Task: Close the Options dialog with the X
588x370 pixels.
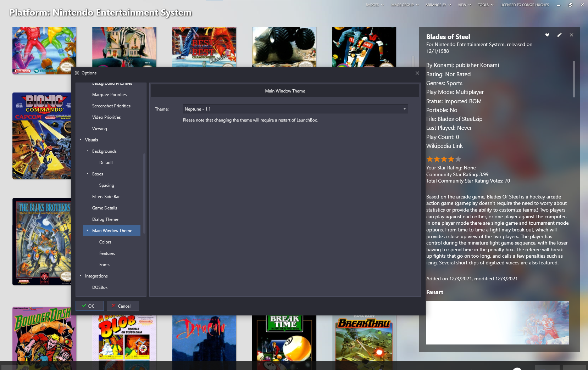Action: tap(417, 73)
